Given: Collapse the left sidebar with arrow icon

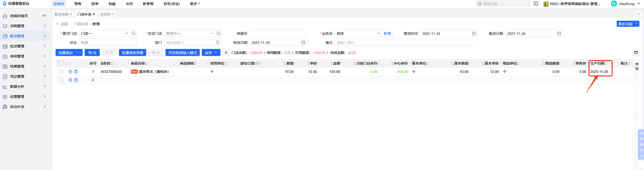Looking at the screenshot, I should (x=44, y=16).
